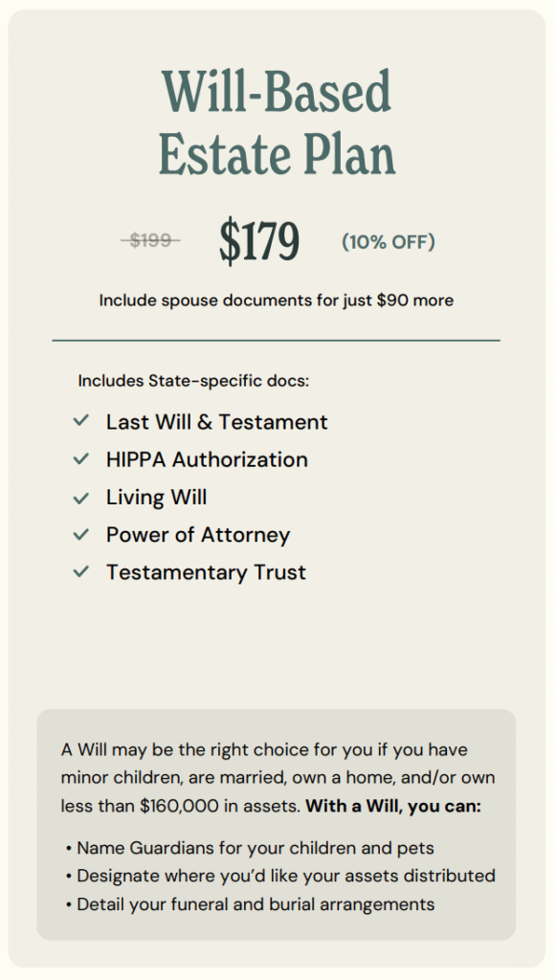Screen dimensions: 556x980
Task: Click the Will-Based Estate Plan heading
Action: 277,122
